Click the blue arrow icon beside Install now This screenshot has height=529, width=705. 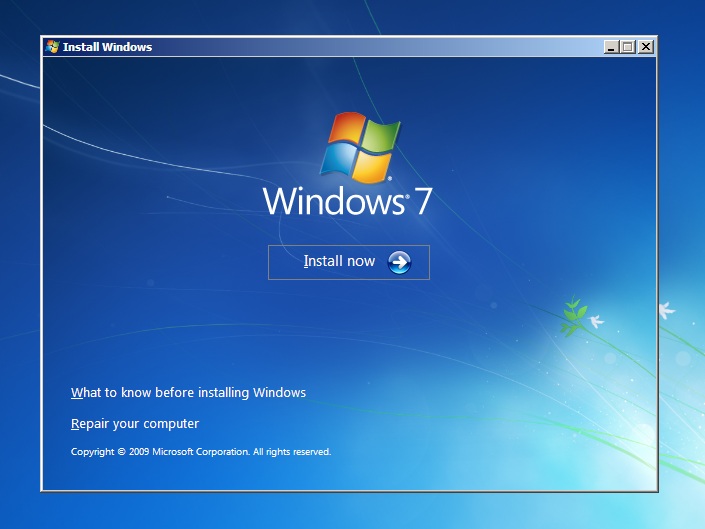point(399,262)
